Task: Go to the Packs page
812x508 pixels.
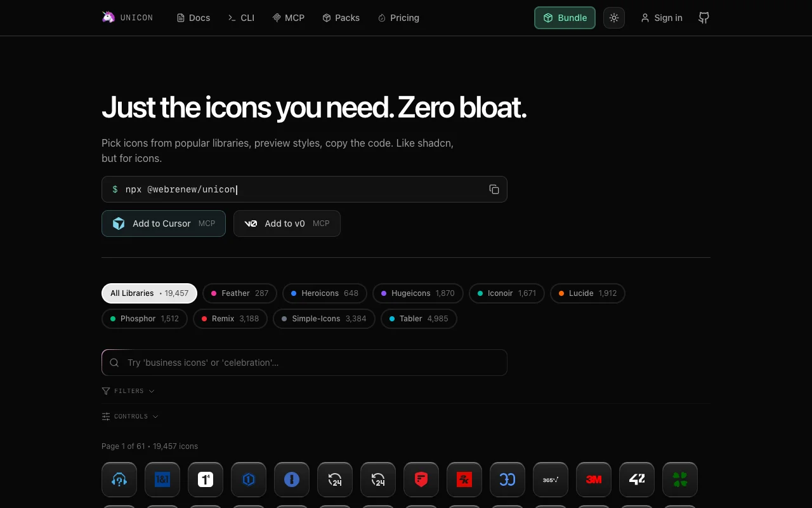Action: point(341,18)
